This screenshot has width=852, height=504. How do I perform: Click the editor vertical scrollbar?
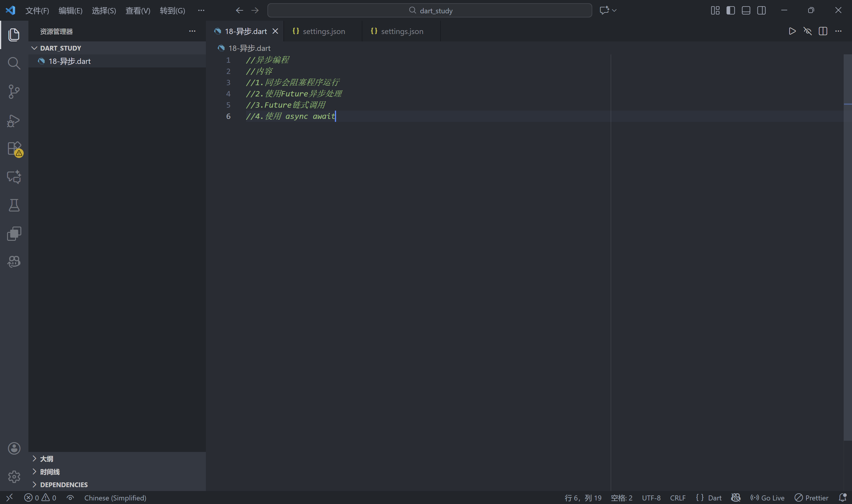coord(848,238)
